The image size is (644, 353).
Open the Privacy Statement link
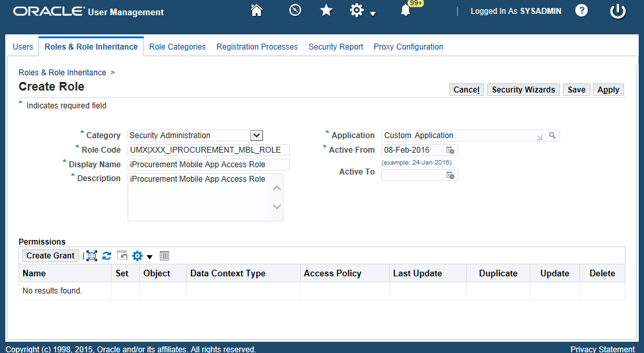(602, 349)
